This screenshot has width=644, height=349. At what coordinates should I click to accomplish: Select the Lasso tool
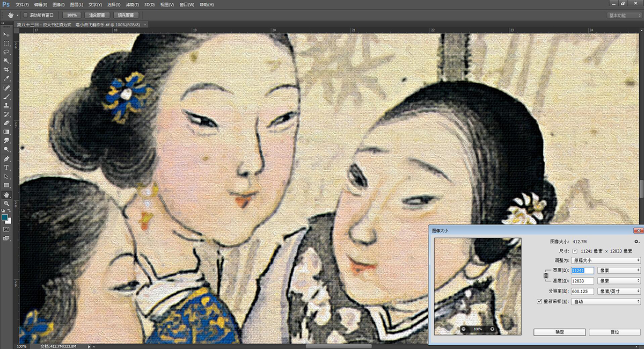tap(6, 52)
